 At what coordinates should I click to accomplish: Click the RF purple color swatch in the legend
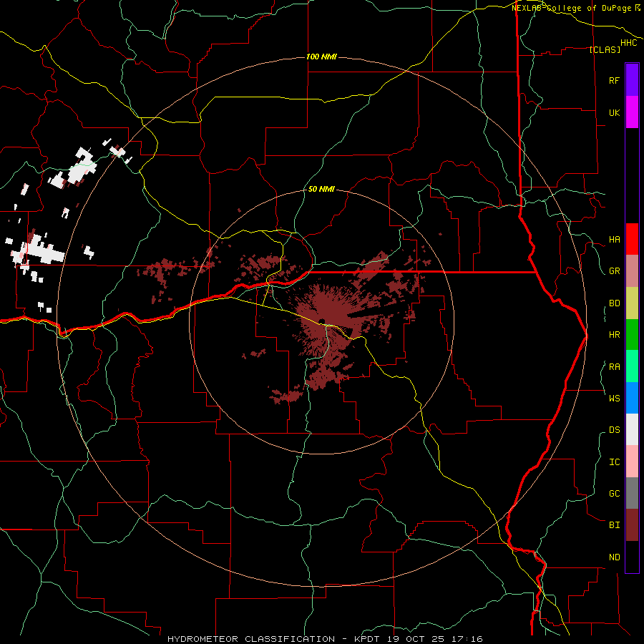pos(632,80)
